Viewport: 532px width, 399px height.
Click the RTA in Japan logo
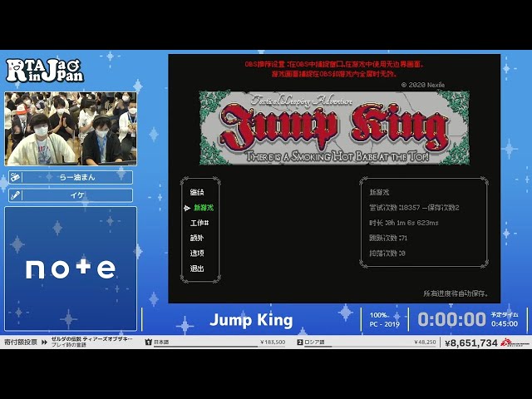click(x=44, y=71)
